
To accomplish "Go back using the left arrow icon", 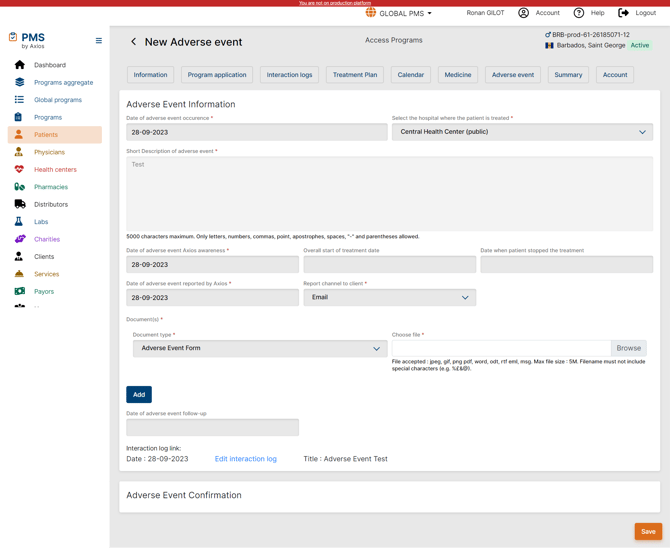I will [133, 42].
